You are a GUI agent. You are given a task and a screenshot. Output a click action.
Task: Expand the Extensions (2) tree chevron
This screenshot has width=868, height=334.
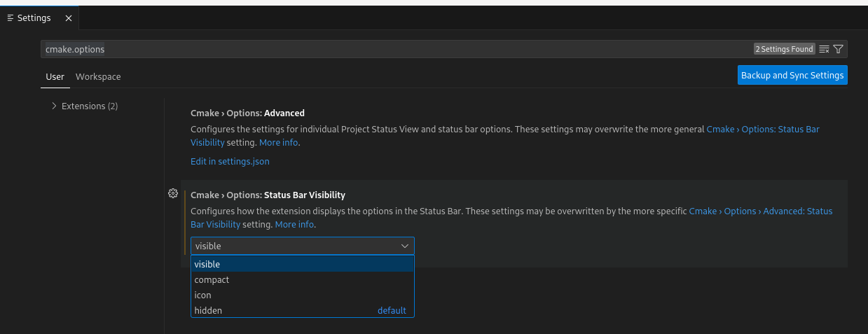[54, 106]
